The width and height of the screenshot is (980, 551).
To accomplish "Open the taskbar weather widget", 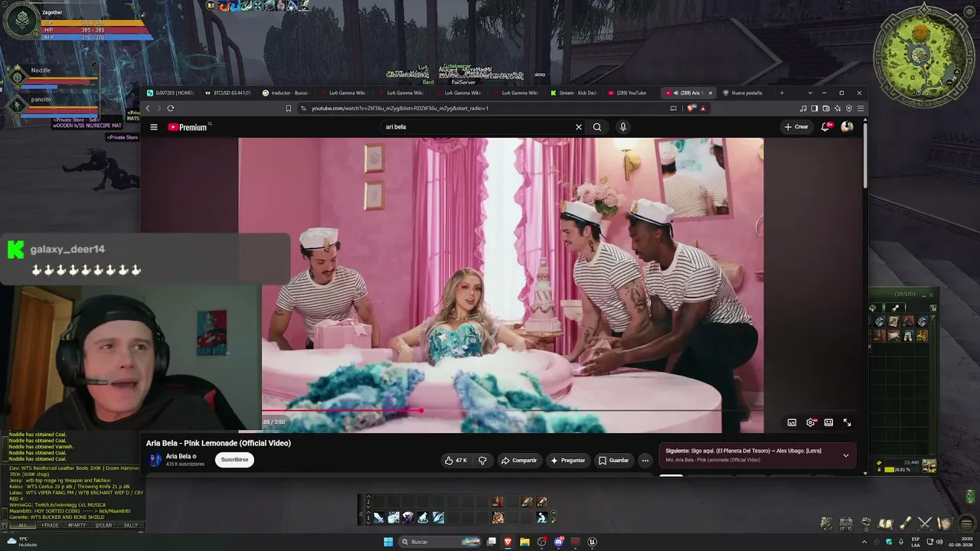I will point(21,543).
